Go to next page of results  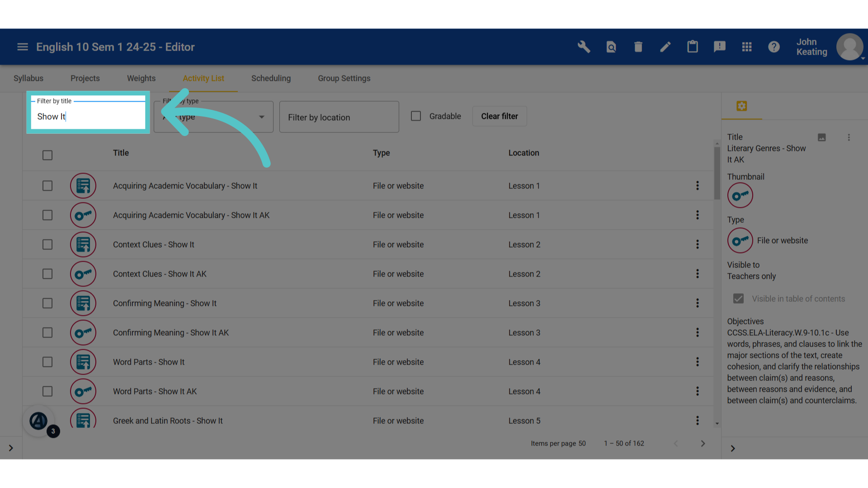pos(703,444)
